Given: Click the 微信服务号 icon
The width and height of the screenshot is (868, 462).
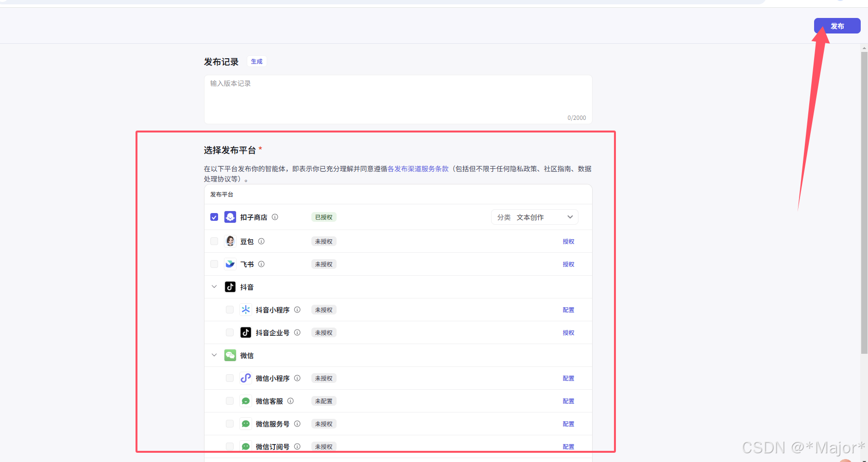Looking at the screenshot, I should coord(246,424).
